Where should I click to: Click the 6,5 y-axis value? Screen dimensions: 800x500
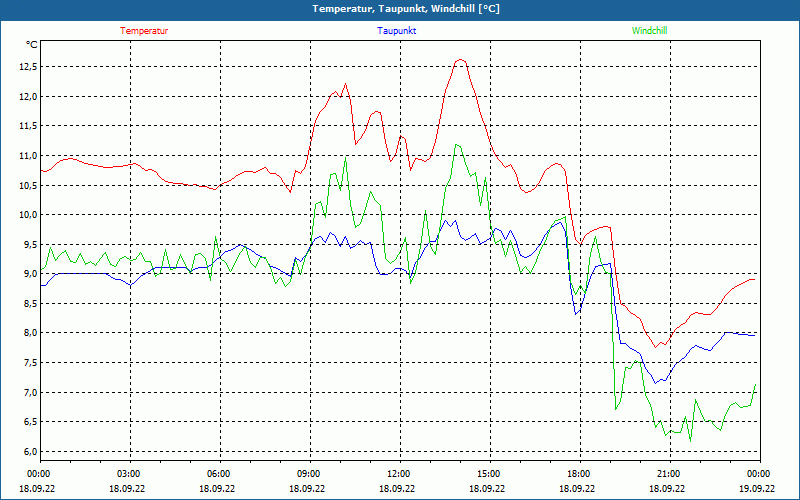(31, 422)
